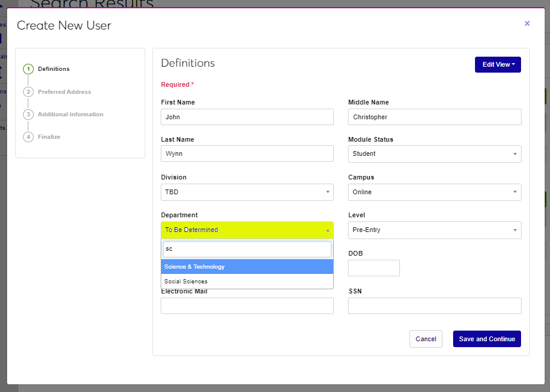Viewport: 550px width, 392px height.
Task: Open the Division dropdown showing TBD
Action: pos(247,192)
